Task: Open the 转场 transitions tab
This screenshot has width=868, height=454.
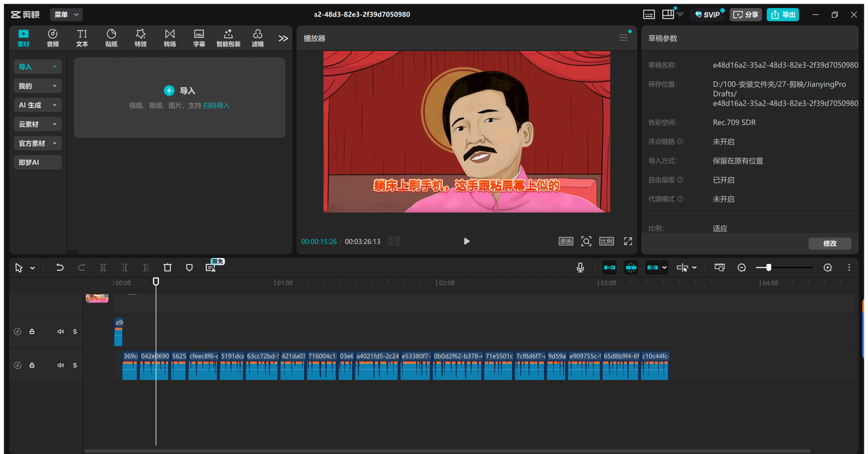Action: pos(170,38)
